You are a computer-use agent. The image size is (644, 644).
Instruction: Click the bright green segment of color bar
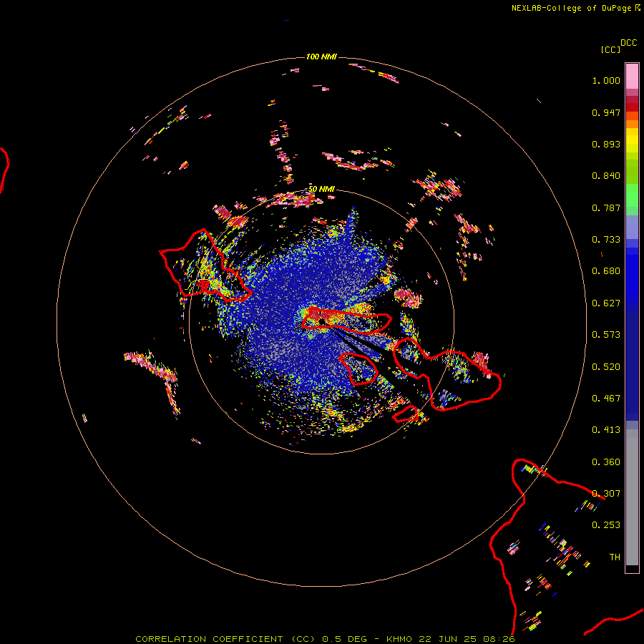(632, 195)
